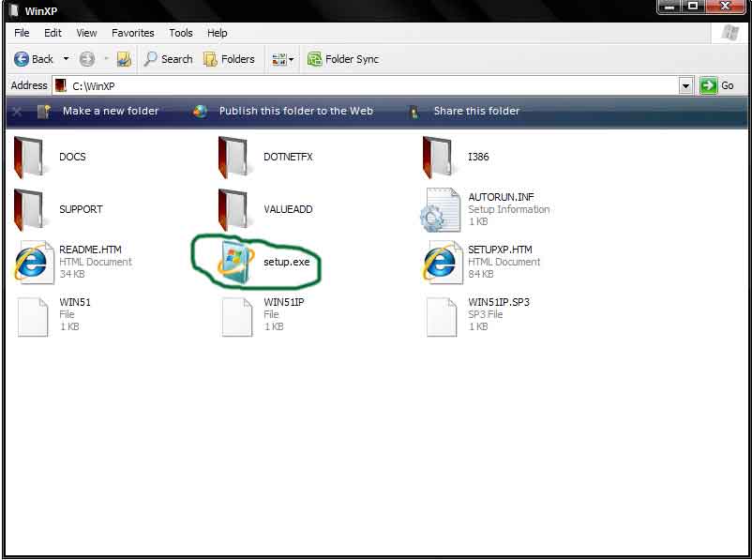Click the Publish to Web globe icon

pos(200,112)
